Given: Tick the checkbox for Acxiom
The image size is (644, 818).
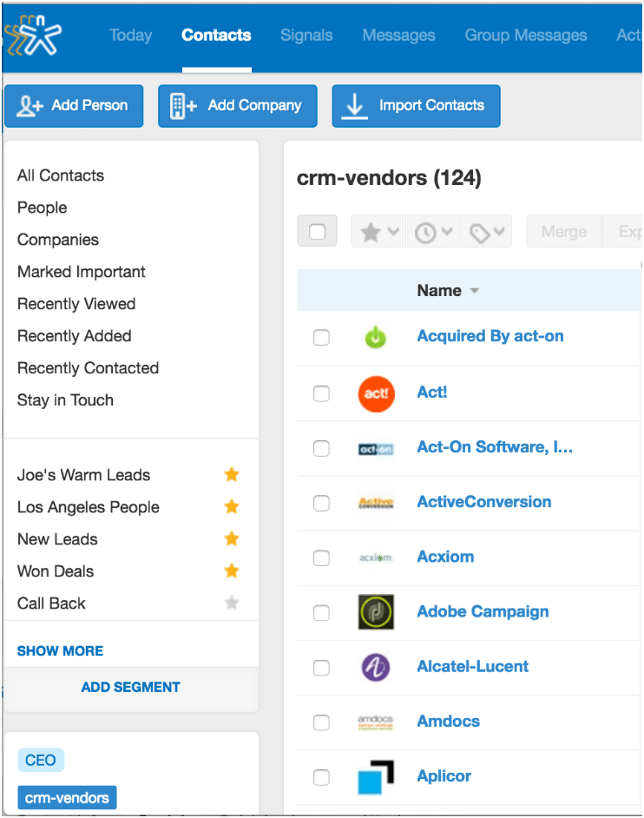Looking at the screenshot, I should pos(321,557).
